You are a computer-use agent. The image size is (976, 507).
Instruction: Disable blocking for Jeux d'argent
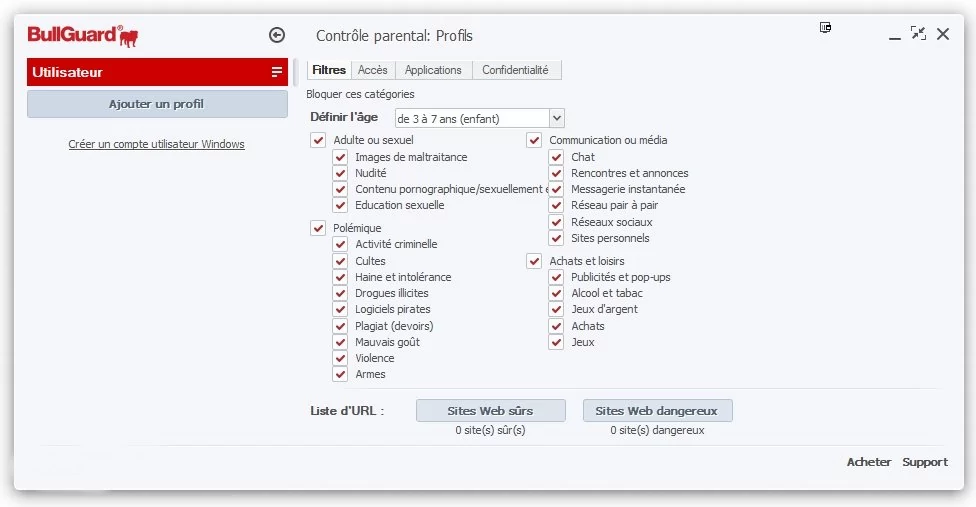[x=556, y=309]
